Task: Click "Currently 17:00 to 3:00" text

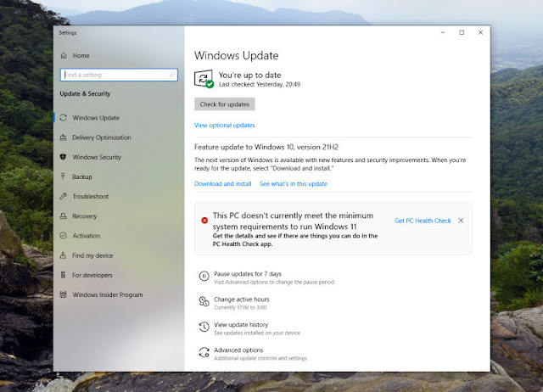Action: tap(240, 307)
